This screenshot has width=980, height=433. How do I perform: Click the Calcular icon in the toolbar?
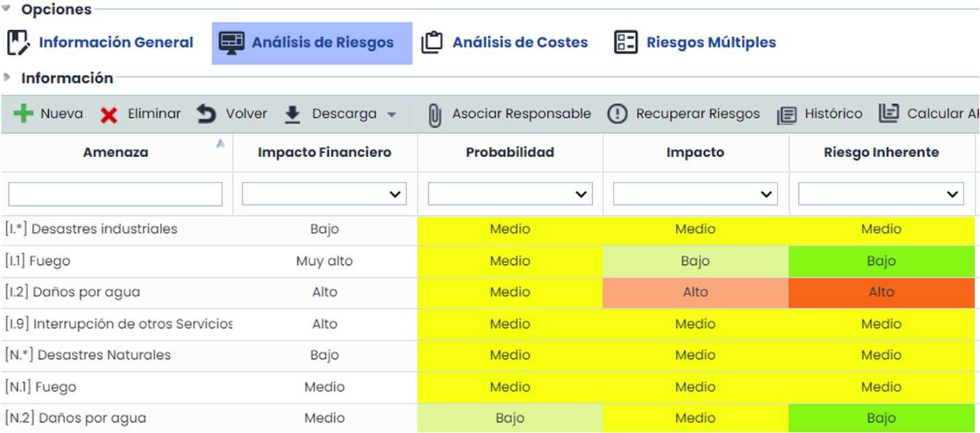coord(889,114)
